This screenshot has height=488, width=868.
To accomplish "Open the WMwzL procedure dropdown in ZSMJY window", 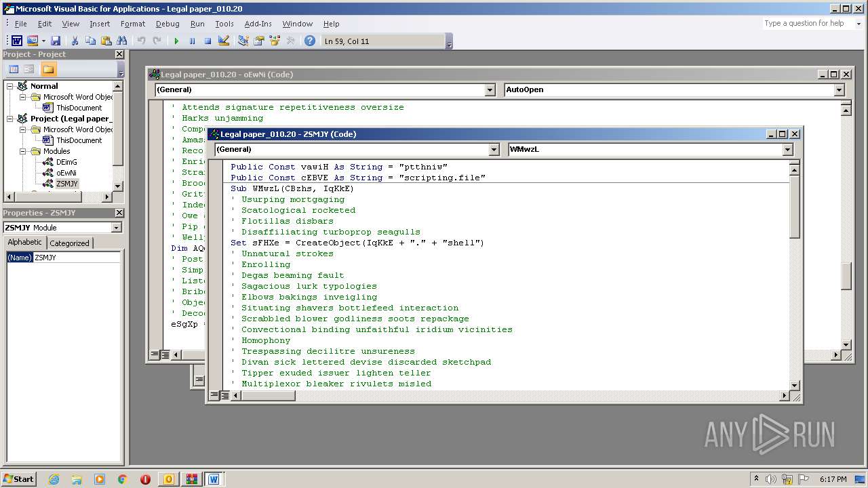I will (787, 149).
